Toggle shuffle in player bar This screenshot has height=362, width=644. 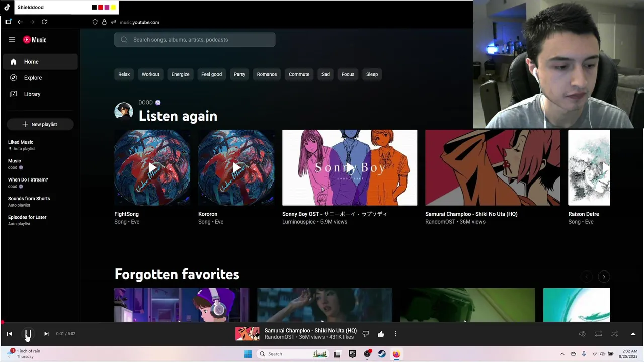click(614, 334)
